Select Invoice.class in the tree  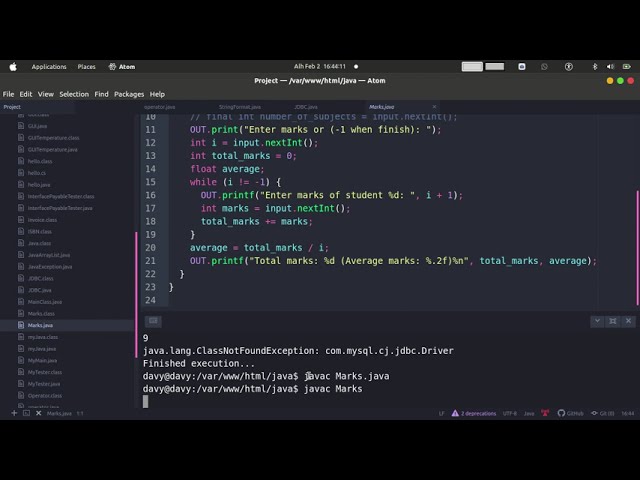(42, 220)
